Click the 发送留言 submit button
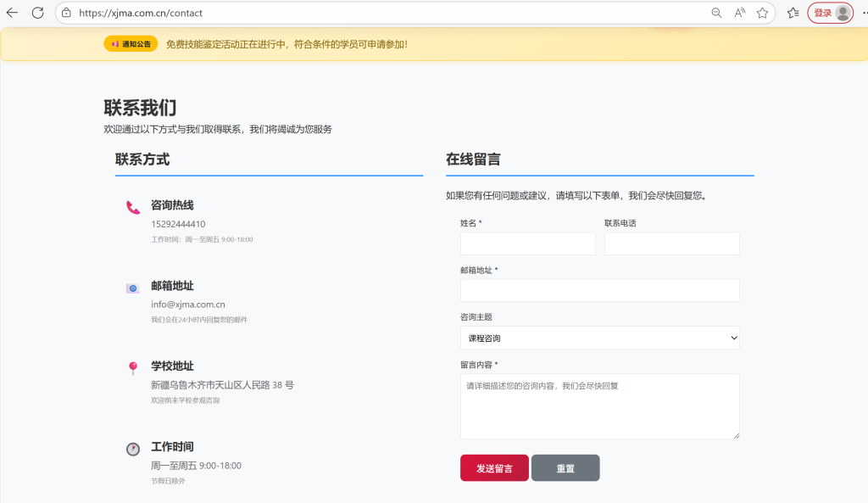This screenshot has width=868, height=503. point(494,468)
